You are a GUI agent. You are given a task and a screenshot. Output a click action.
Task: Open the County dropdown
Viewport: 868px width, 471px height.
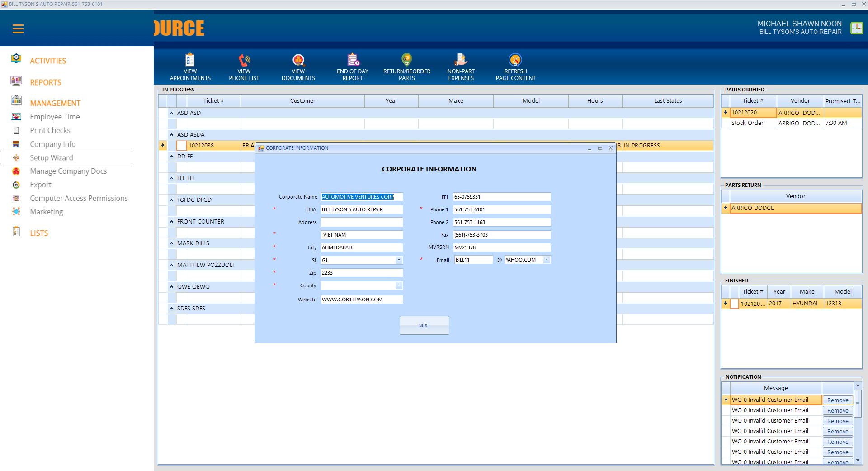coord(398,285)
